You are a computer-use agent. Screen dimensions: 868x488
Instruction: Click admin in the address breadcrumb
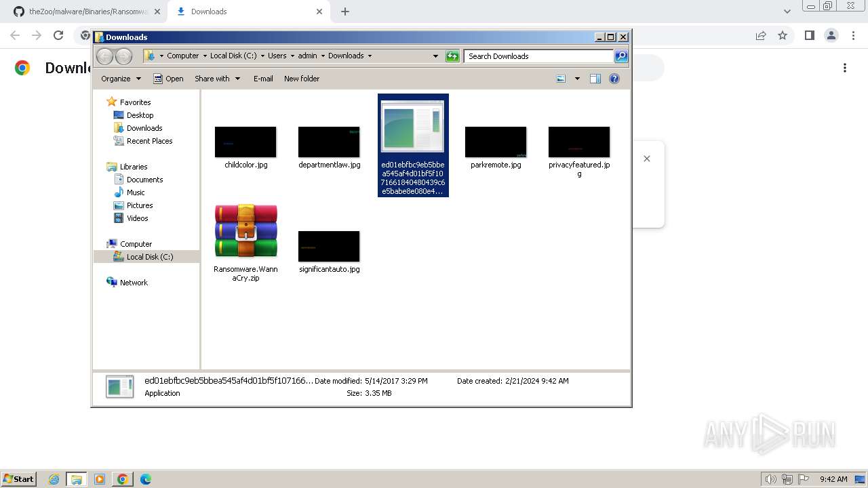(x=307, y=56)
